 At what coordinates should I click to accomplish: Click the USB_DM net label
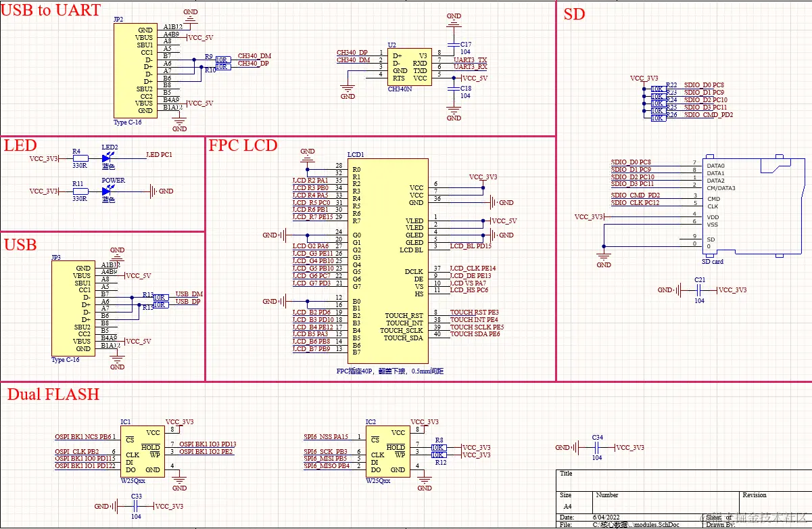(x=189, y=294)
